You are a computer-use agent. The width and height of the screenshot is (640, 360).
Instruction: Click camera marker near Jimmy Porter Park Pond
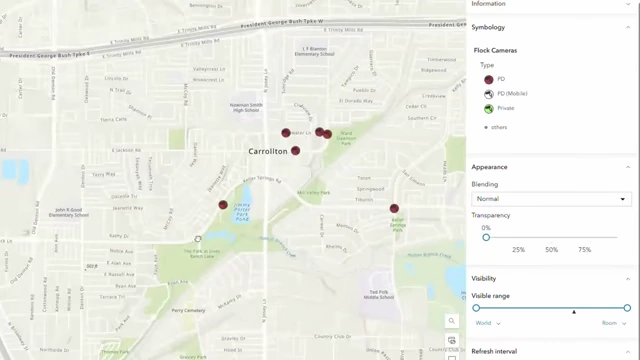pos(223,205)
